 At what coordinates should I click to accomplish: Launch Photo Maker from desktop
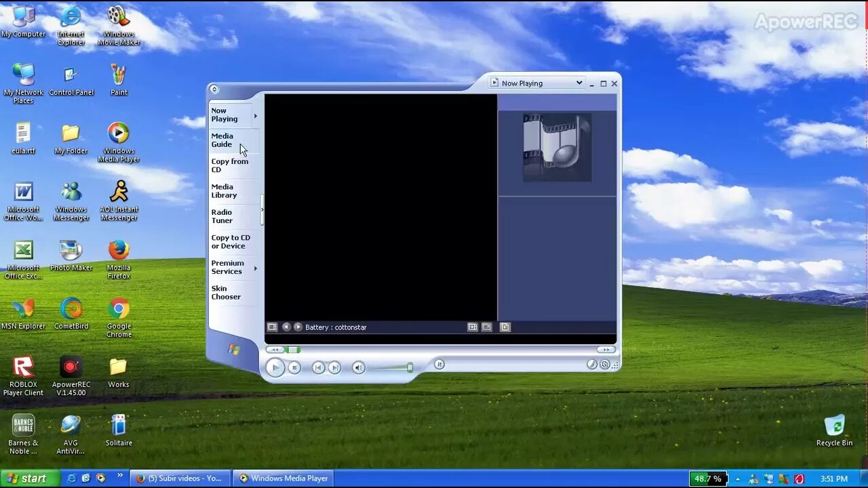pyautogui.click(x=71, y=256)
